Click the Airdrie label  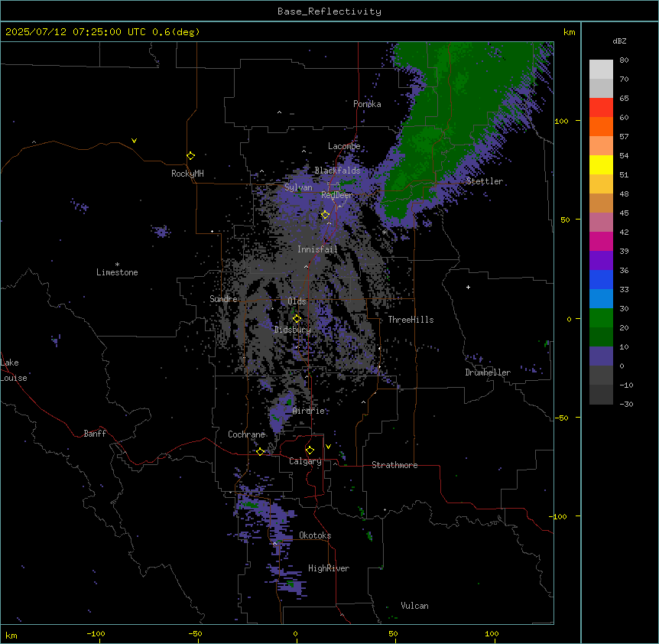click(308, 411)
